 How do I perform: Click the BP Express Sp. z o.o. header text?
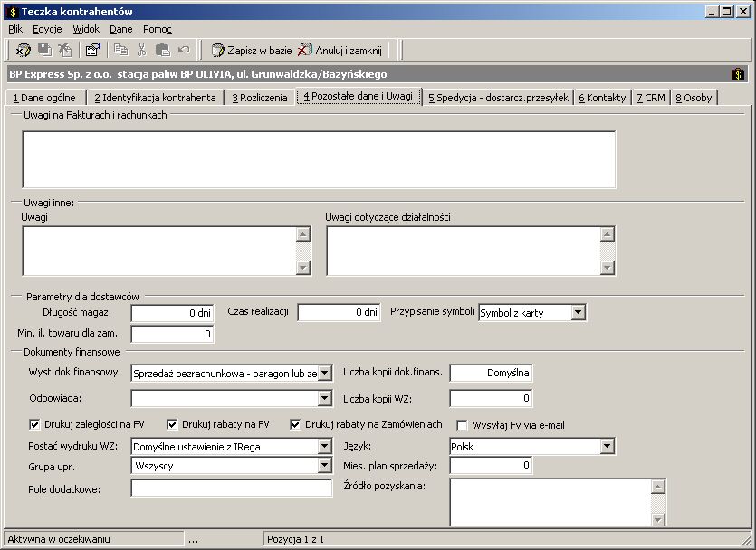[197, 74]
